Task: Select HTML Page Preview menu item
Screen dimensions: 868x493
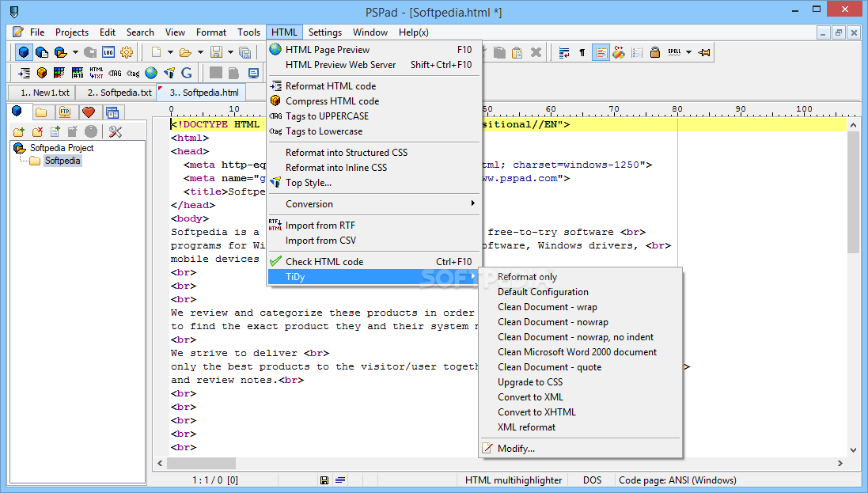Action: point(374,49)
